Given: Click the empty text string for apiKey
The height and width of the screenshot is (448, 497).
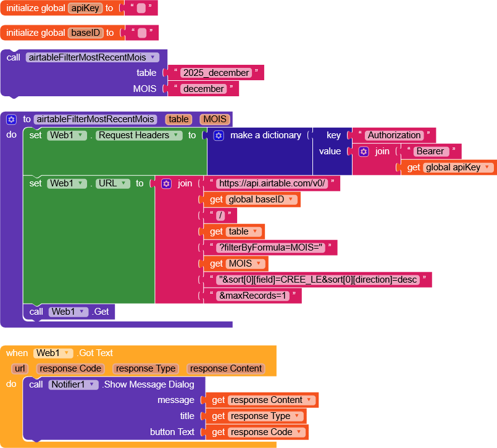Looking at the screenshot, I should click(141, 8).
